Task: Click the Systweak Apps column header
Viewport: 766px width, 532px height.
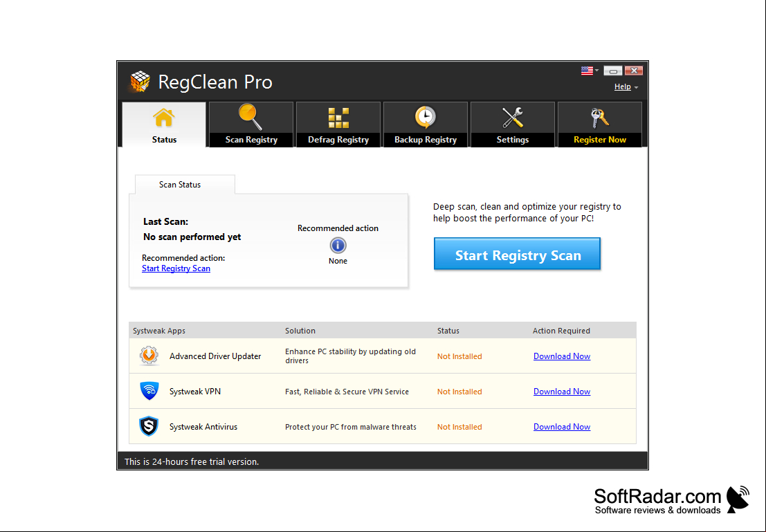Action: click(x=158, y=331)
